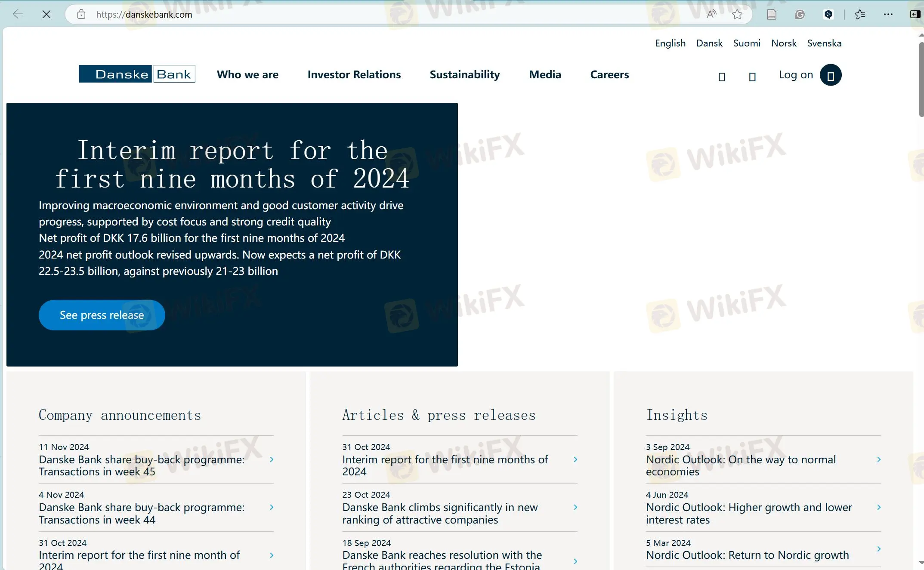924x570 pixels.
Task: Open chevron for Return to Nordic growth
Action: 879,549
